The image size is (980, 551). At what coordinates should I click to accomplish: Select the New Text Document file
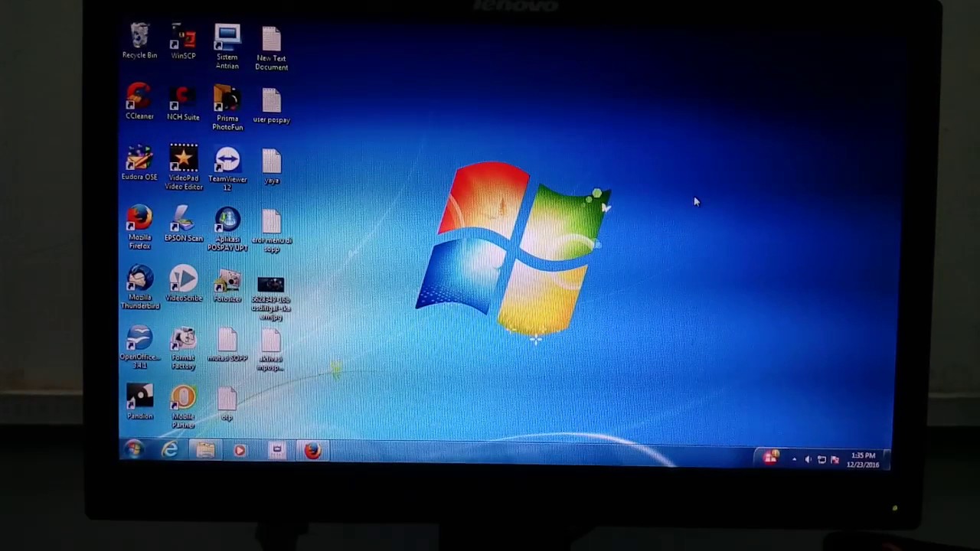click(271, 48)
